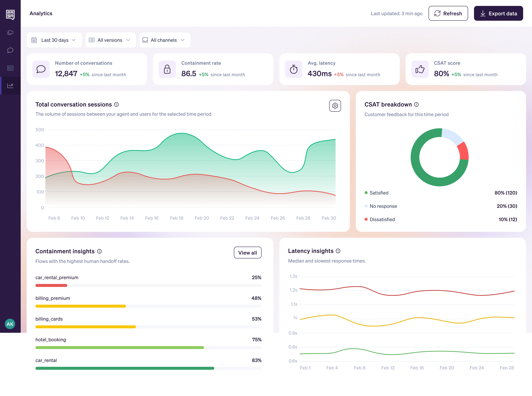Viewport: 532px width, 396px height.
Task: Click info icon beside CSAT breakdown
Action: [416, 104]
